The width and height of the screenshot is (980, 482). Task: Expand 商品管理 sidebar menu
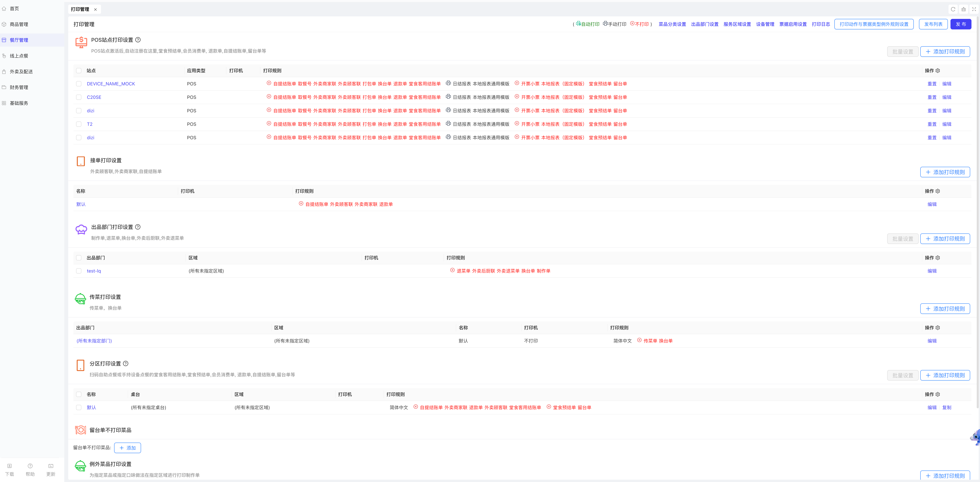pos(19,24)
